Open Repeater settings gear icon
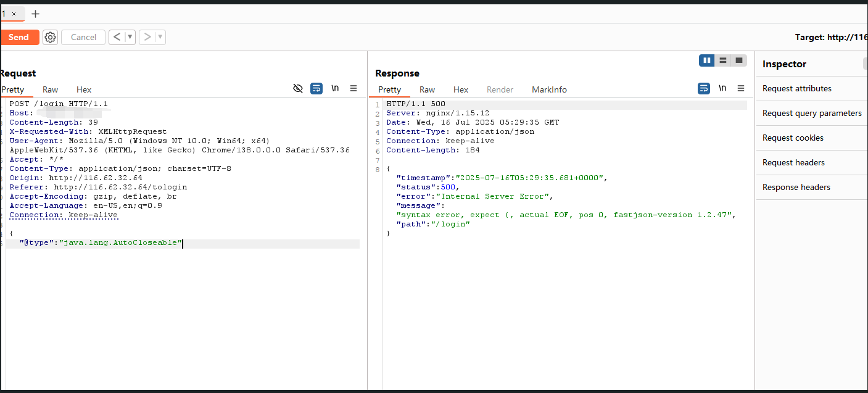The width and height of the screenshot is (868, 393). [x=50, y=37]
